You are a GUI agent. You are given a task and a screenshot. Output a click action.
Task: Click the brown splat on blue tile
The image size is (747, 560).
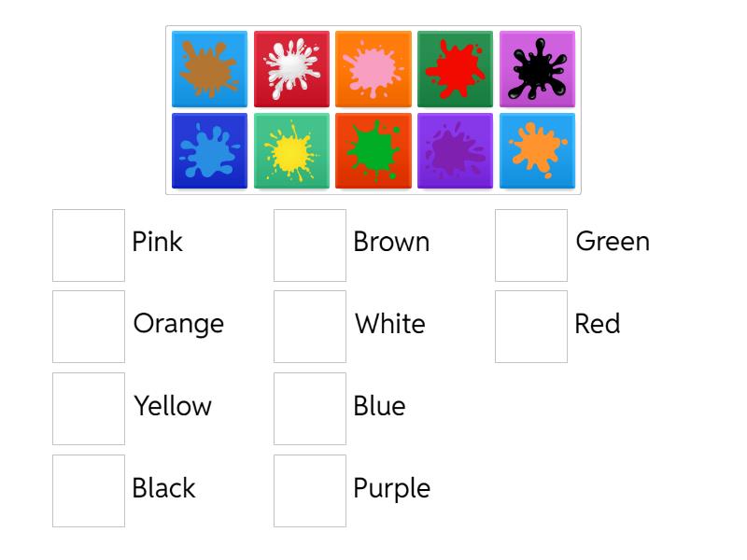coord(209,69)
